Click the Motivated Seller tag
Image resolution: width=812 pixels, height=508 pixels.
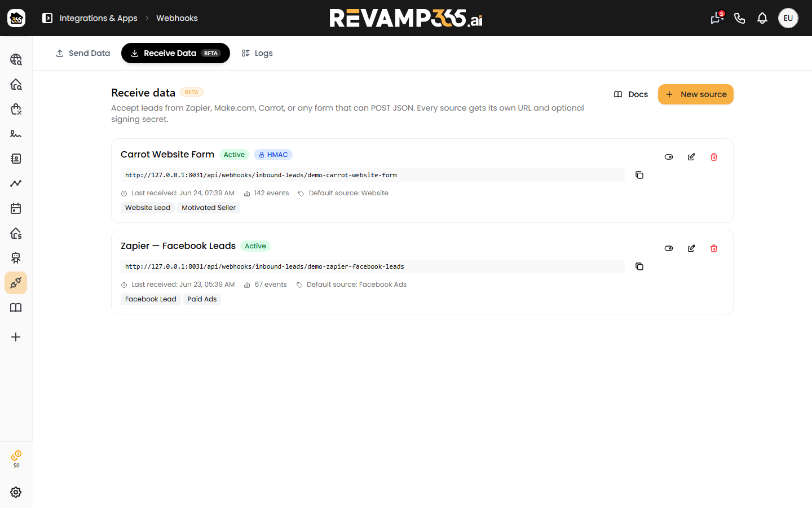(209, 208)
